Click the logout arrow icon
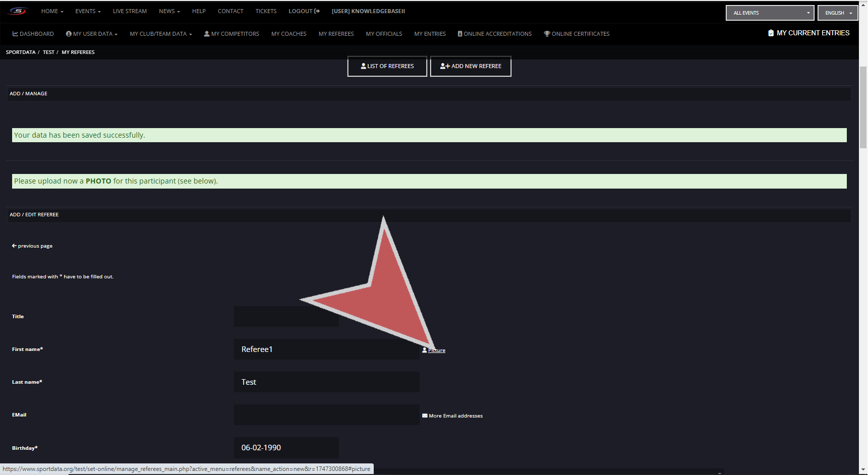The image size is (868, 475). point(317,11)
